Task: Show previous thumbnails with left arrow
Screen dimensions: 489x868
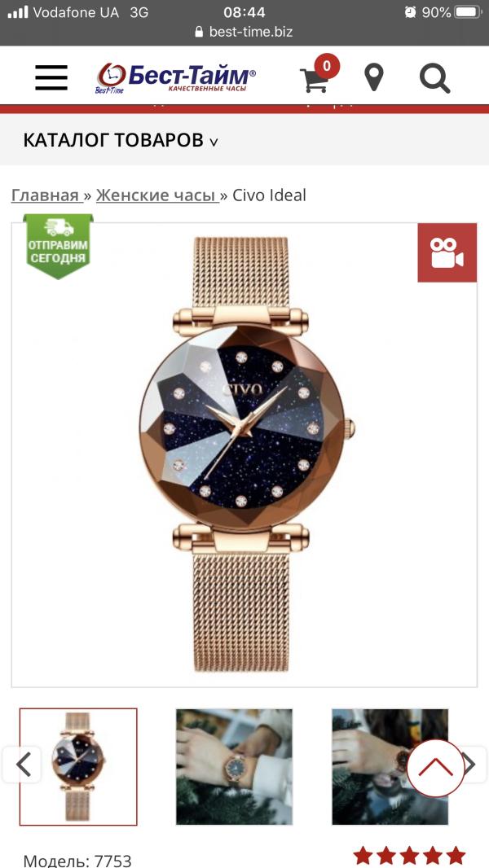Action: pyautogui.click(x=22, y=765)
